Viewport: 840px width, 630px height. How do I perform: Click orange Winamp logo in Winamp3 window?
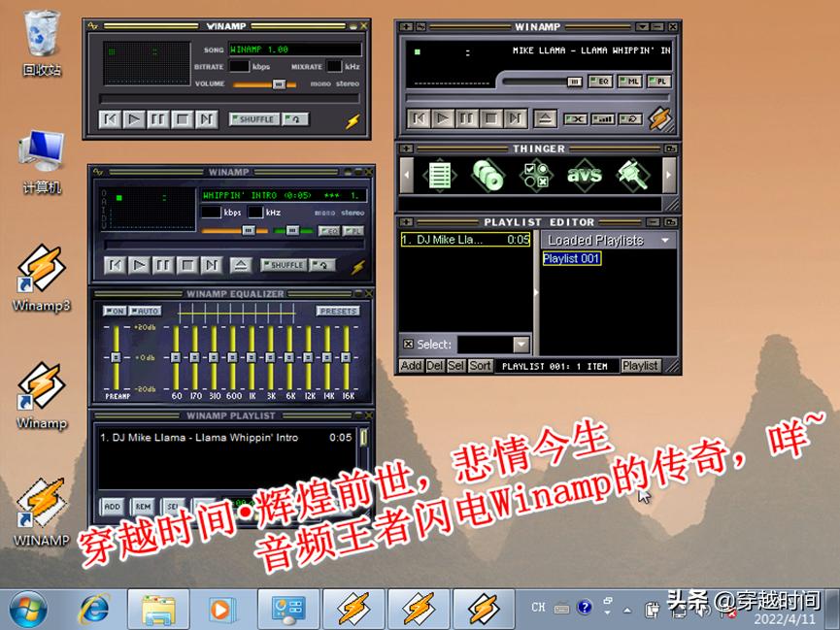660,119
